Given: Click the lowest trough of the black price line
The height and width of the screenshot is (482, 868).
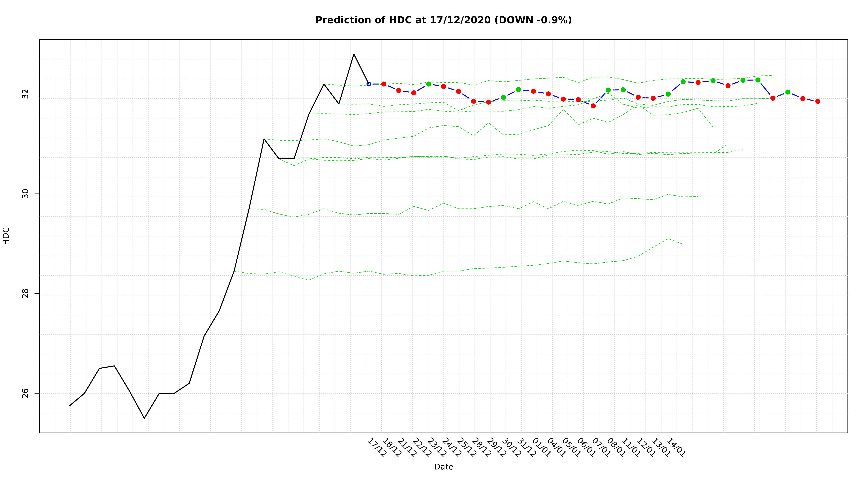Looking at the screenshot, I should point(144,418).
